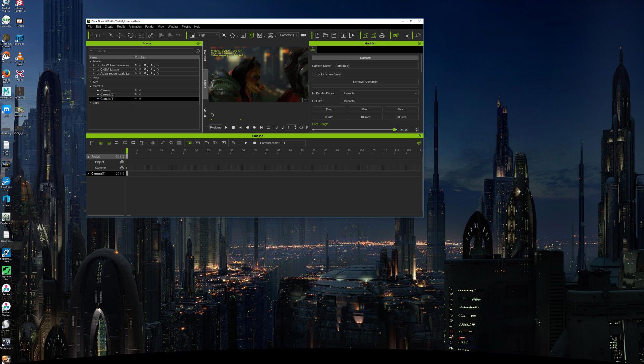The height and width of the screenshot is (364, 644).
Task: Open the Animation menu
Action: pos(135,27)
